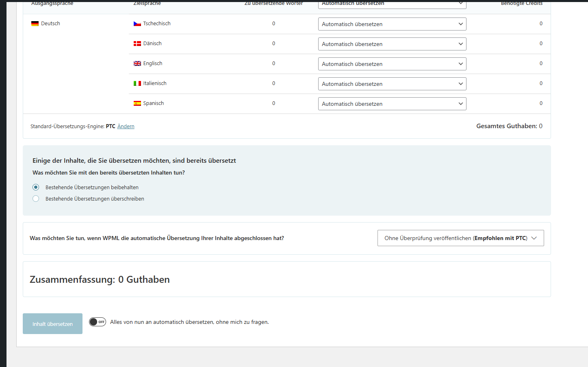
Task: Click the Czech flag icon beside Tschechisch
Action: (x=137, y=24)
